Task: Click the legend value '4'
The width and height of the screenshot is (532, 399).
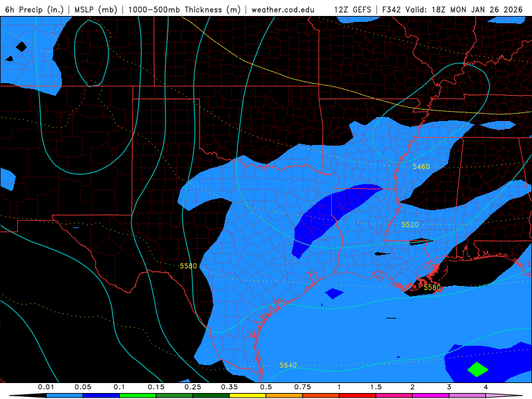Action: pyautogui.click(x=486, y=387)
